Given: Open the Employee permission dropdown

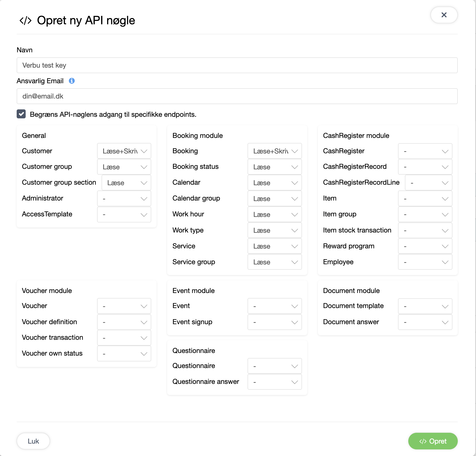Looking at the screenshot, I should click(x=425, y=262).
